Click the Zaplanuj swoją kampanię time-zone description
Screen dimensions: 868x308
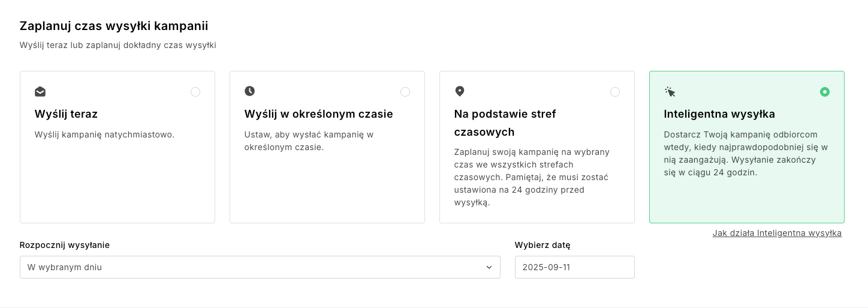pyautogui.click(x=532, y=177)
